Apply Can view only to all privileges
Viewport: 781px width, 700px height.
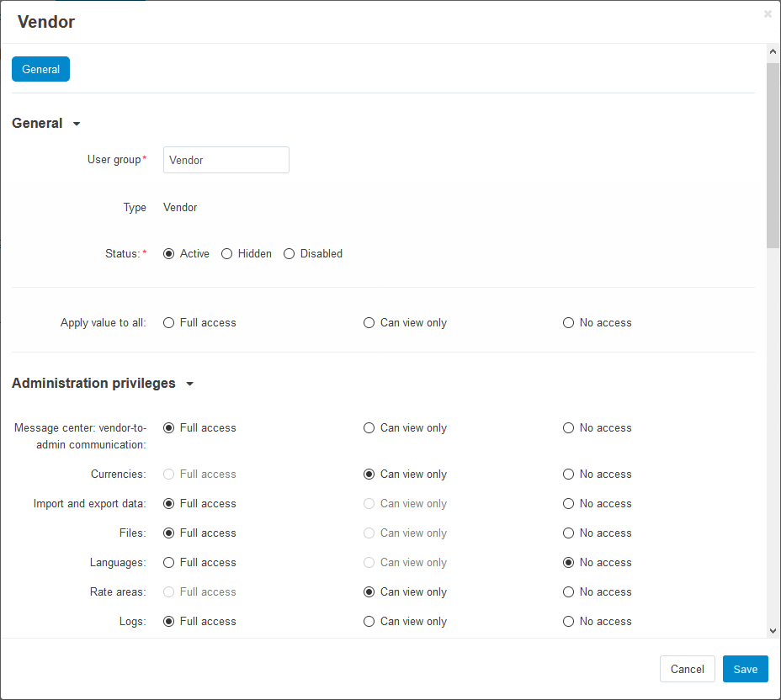pyautogui.click(x=369, y=322)
